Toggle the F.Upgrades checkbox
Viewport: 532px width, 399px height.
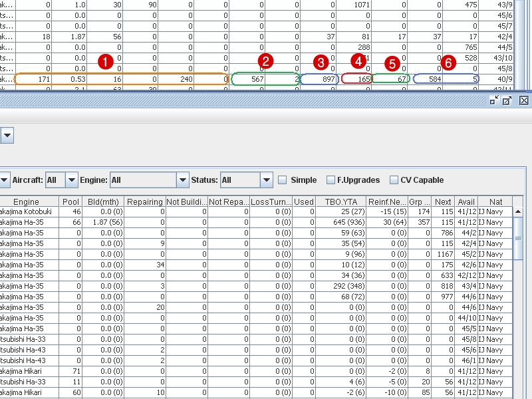(x=331, y=180)
